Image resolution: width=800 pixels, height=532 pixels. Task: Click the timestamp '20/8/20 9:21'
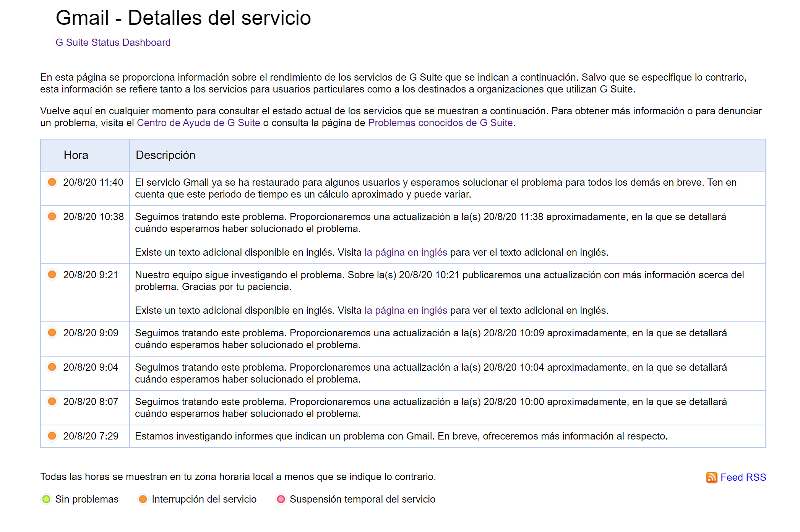(x=91, y=275)
